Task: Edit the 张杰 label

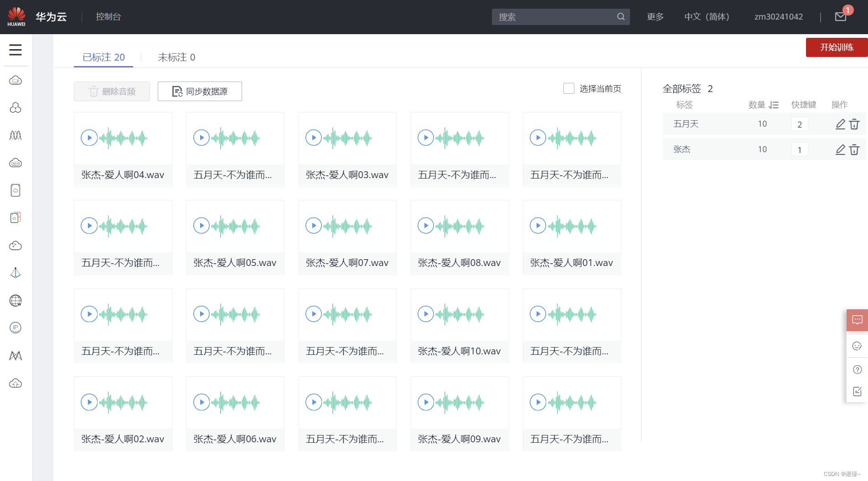Action: point(841,149)
